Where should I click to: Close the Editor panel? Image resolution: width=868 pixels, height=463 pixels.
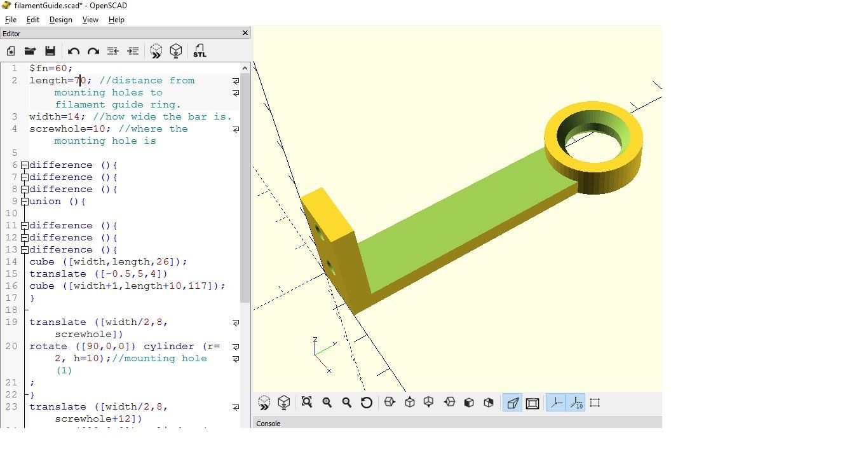246,33
